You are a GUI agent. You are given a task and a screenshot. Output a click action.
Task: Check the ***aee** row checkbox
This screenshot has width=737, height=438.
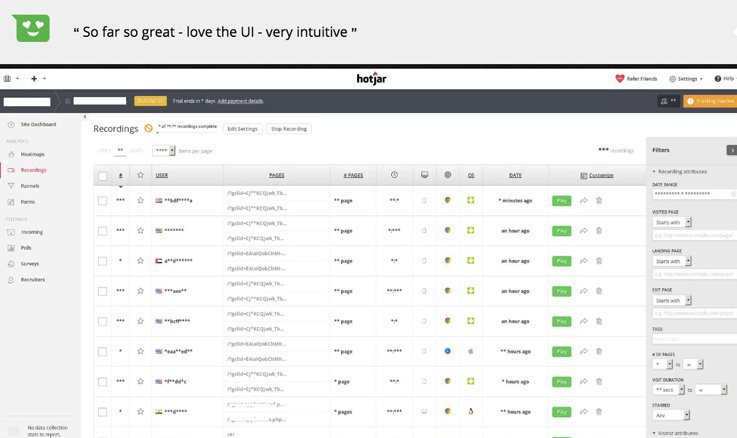pos(102,291)
